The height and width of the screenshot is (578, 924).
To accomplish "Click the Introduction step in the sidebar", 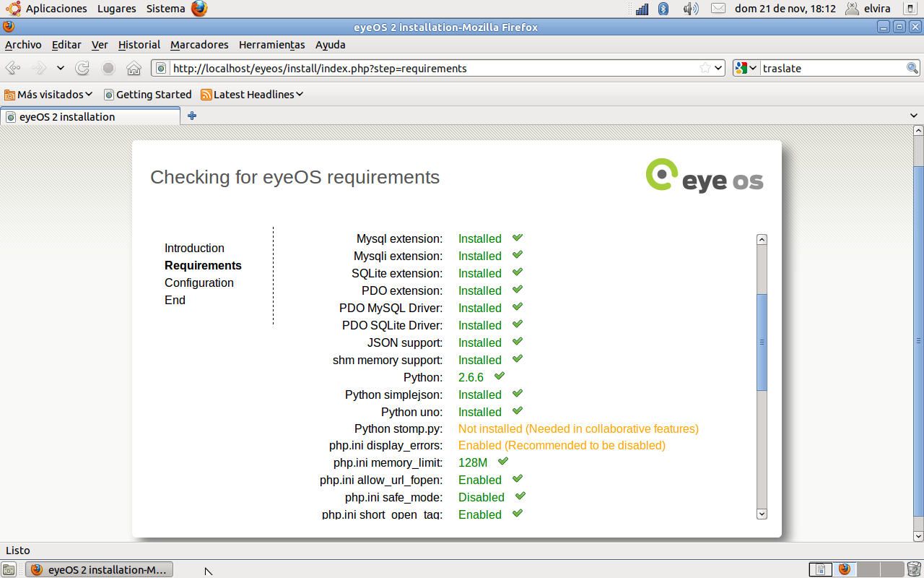I will click(x=194, y=248).
